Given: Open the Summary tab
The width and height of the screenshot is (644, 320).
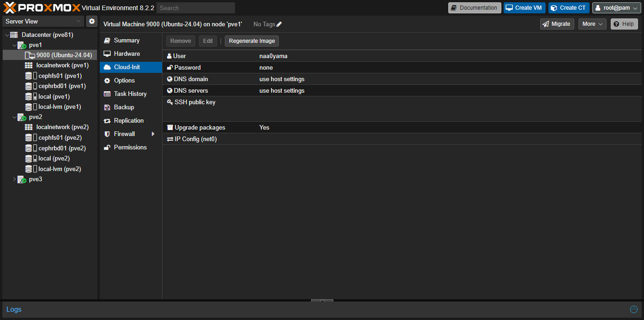Looking at the screenshot, I should point(131,41).
